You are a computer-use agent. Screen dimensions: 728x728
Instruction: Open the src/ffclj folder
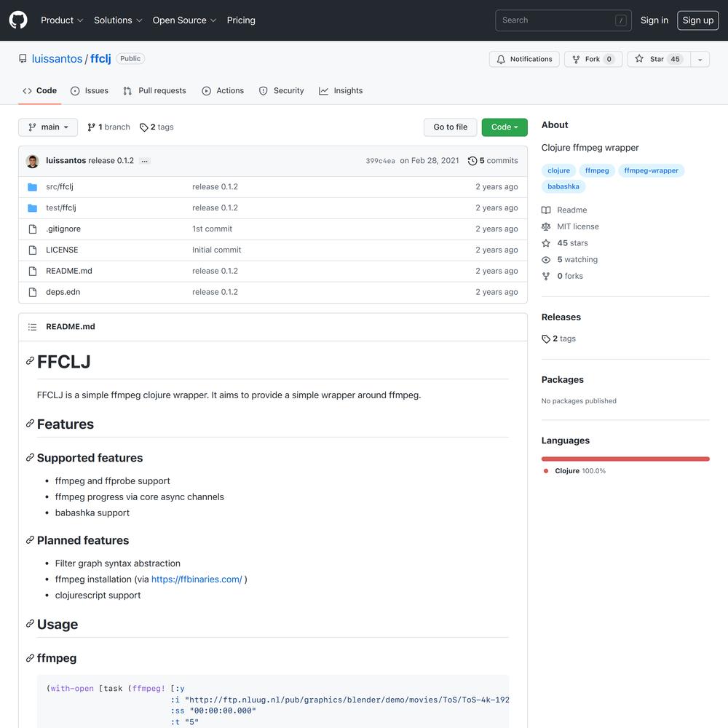click(60, 186)
